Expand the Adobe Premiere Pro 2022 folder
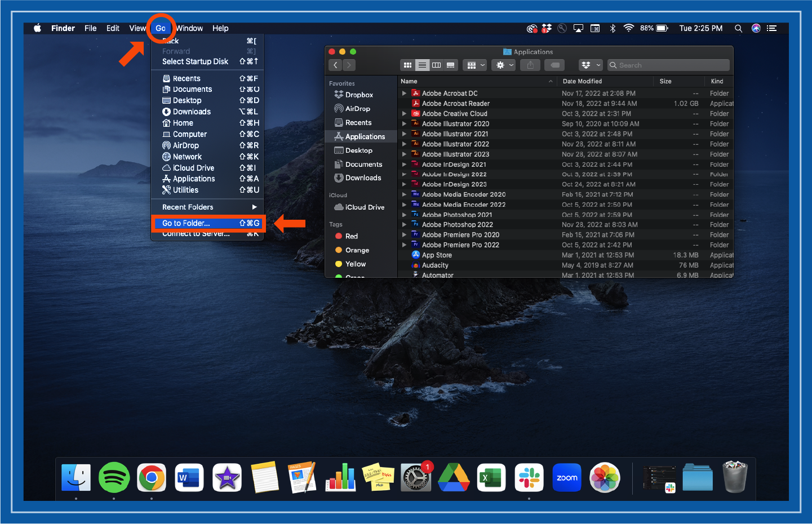 click(x=404, y=245)
